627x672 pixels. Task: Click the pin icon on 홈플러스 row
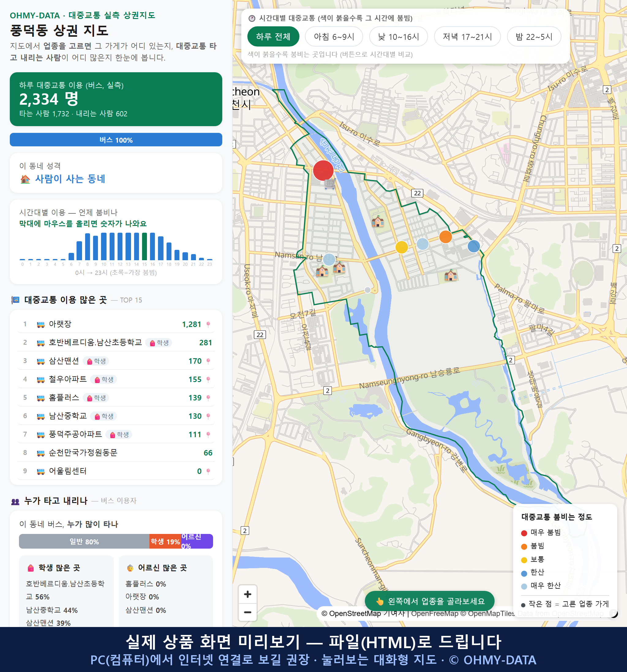point(208,398)
